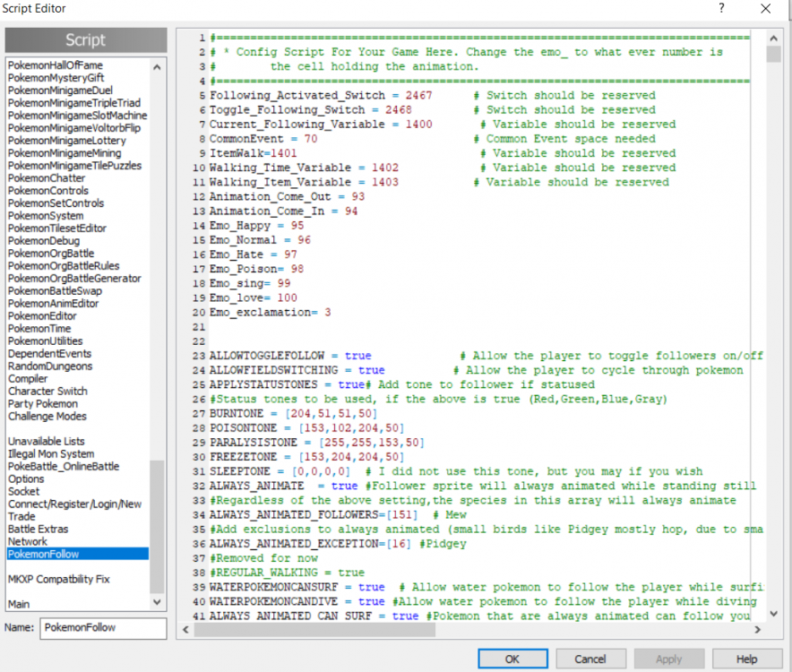Select PokemonMinigameTilePuzzles script
Image resolution: width=792 pixels, height=672 pixels.
tap(74, 166)
